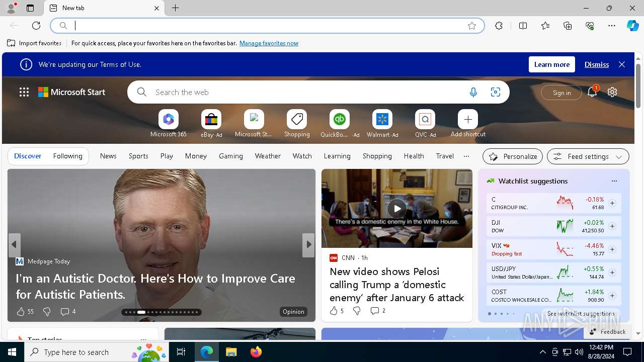
Task: Refresh the page
Action: coord(36,26)
